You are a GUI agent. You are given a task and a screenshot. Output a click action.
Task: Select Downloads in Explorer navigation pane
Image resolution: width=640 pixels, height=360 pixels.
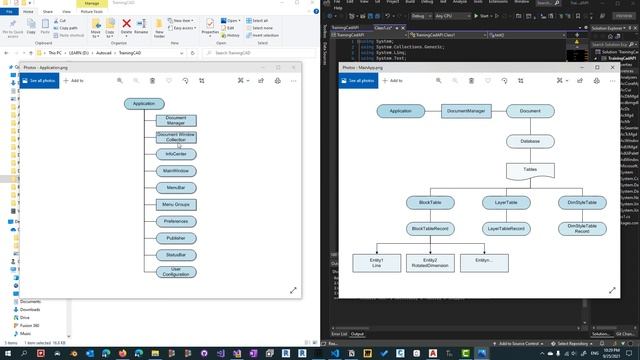pyautogui.click(x=27, y=309)
